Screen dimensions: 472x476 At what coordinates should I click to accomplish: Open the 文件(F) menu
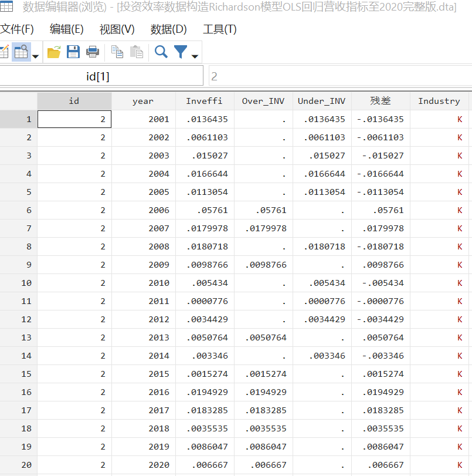coord(16,29)
